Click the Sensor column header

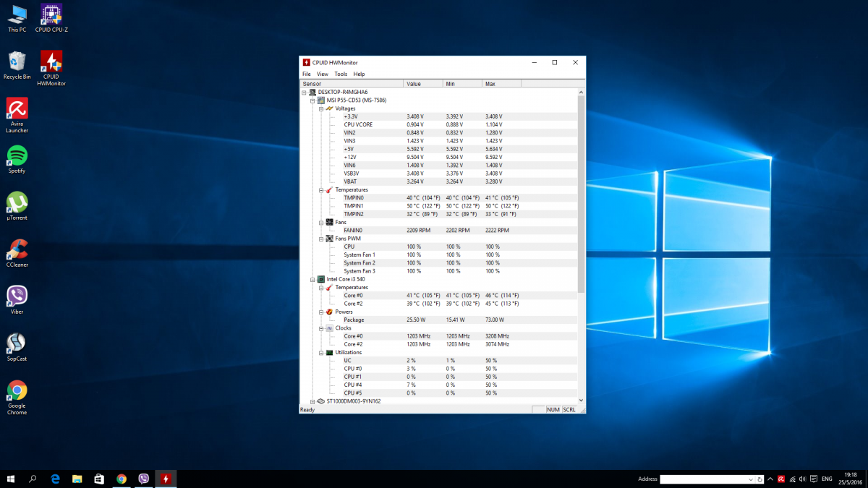click(352, 84)
